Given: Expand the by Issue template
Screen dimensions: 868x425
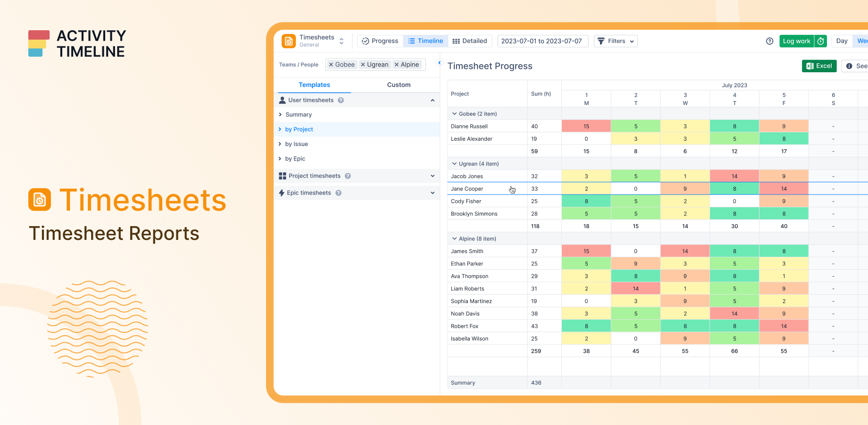Looking at the screenshot, I should [x=357, y=144].
